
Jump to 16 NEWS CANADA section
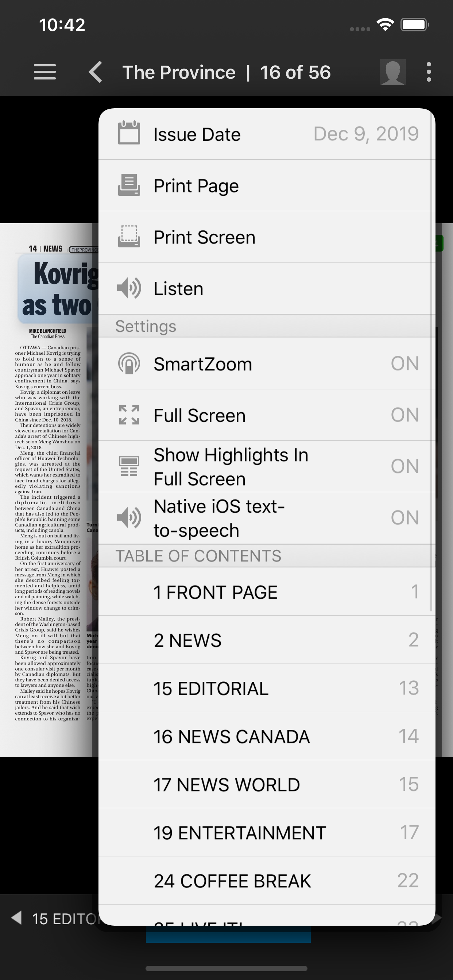tap(267, 736)
